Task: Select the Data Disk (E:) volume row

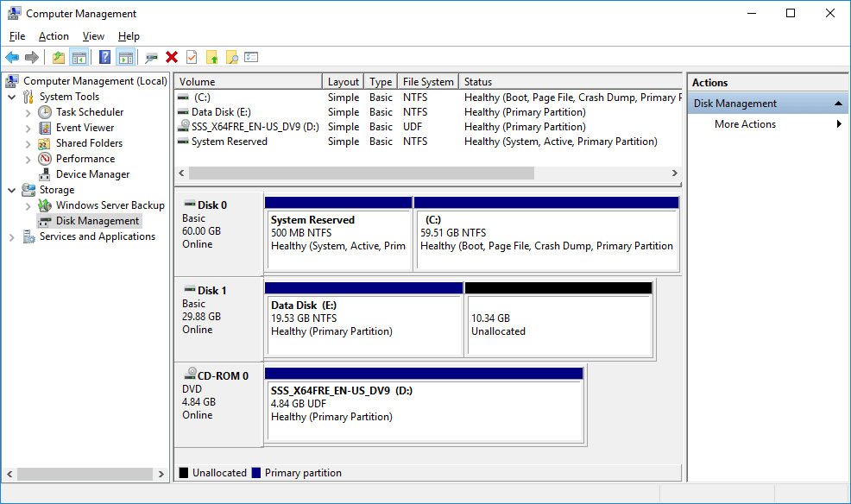Action: coord(428,112)
